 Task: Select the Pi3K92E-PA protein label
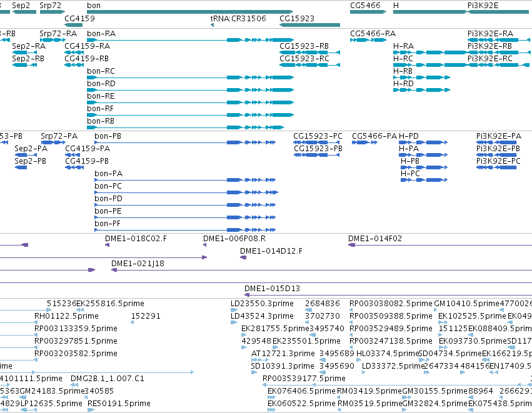499,136
